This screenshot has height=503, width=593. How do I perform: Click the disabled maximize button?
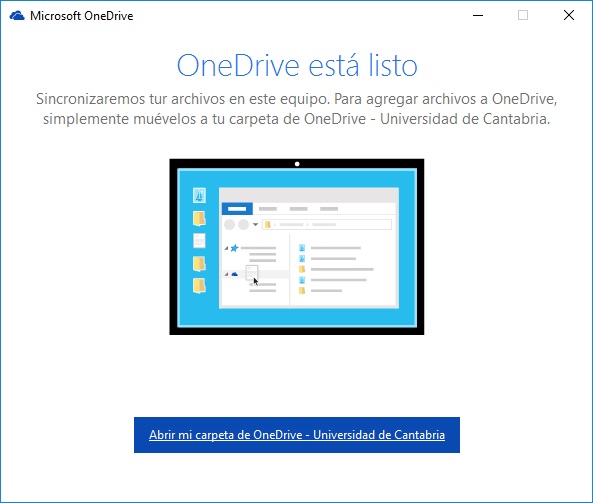523,16
